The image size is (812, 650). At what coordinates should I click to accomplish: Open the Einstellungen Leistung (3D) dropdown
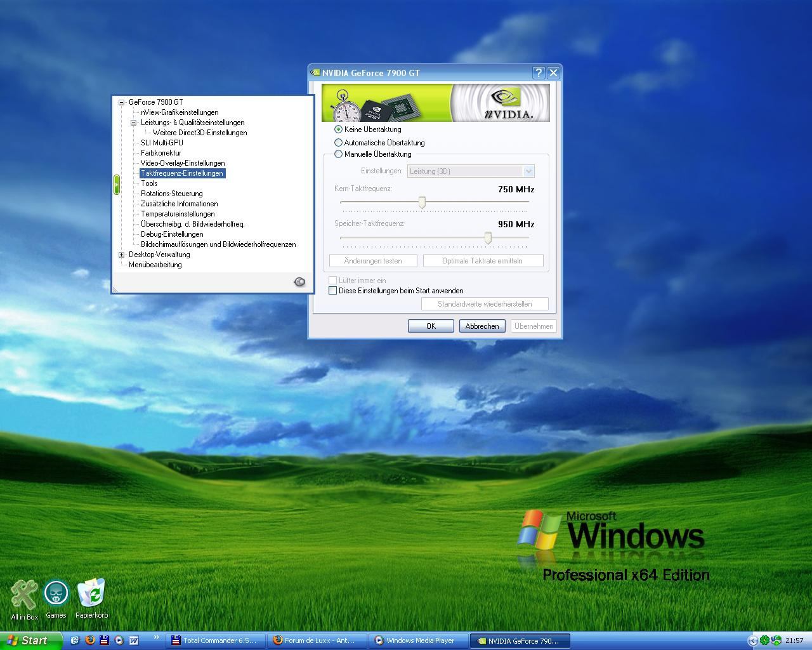[x=471, y=171]
